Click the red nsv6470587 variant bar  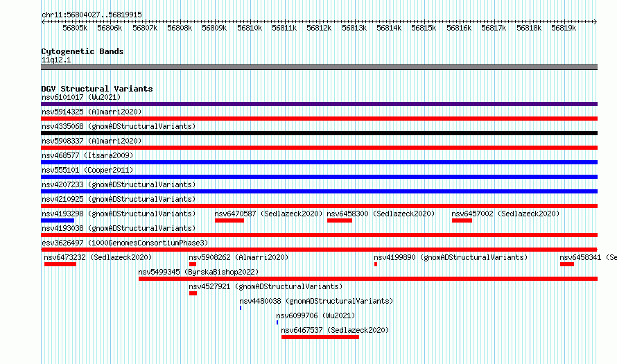coord(229,220)
